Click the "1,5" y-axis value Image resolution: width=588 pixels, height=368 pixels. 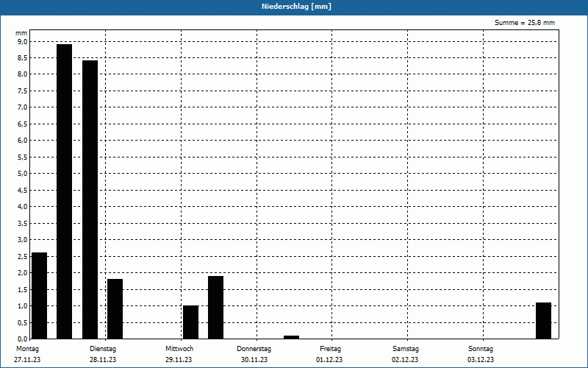23,289
